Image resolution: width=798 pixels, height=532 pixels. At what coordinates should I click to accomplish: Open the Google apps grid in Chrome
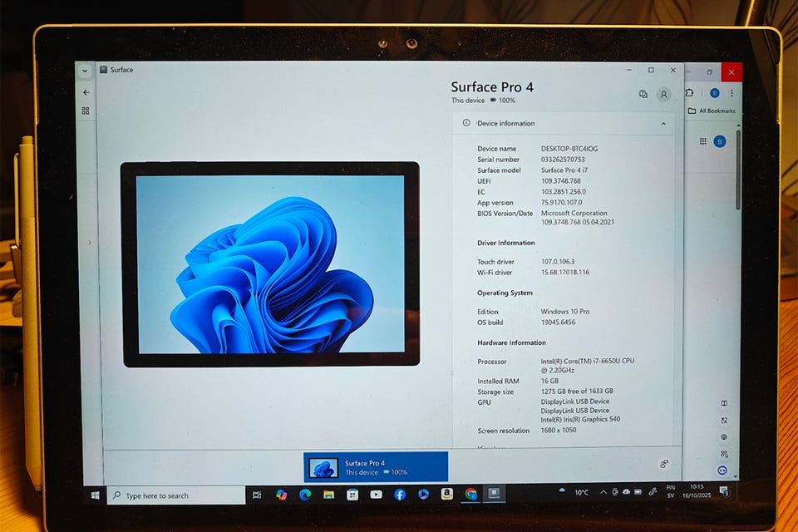(x=703, y=141)
